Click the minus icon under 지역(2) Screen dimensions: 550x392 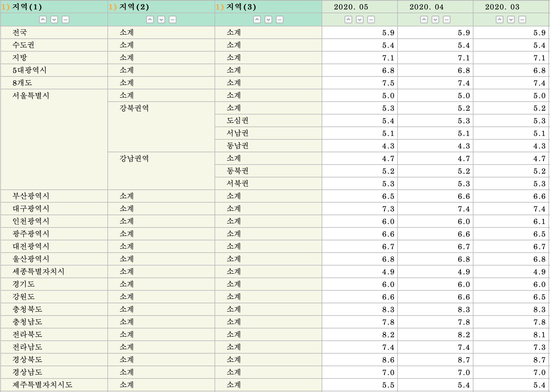click(173, 20)
